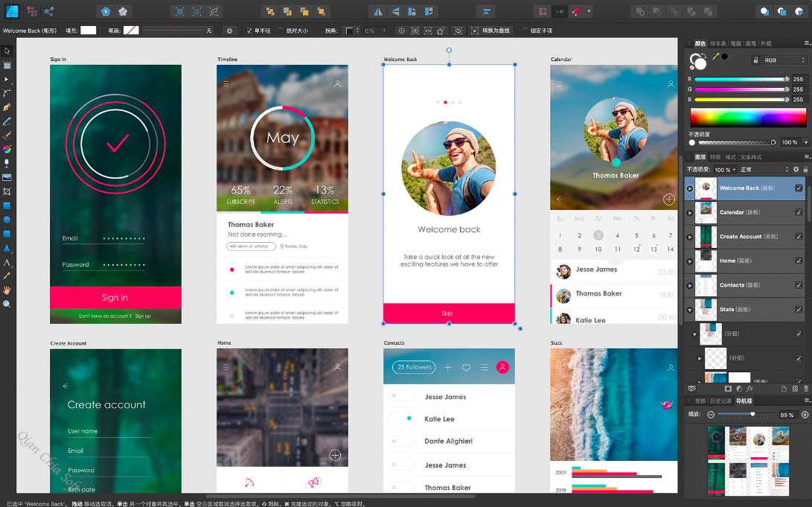The height and width of the screenshot is (507, 812).
Task: Switch to the 历史记录 tab
Action: pos(720,401)
